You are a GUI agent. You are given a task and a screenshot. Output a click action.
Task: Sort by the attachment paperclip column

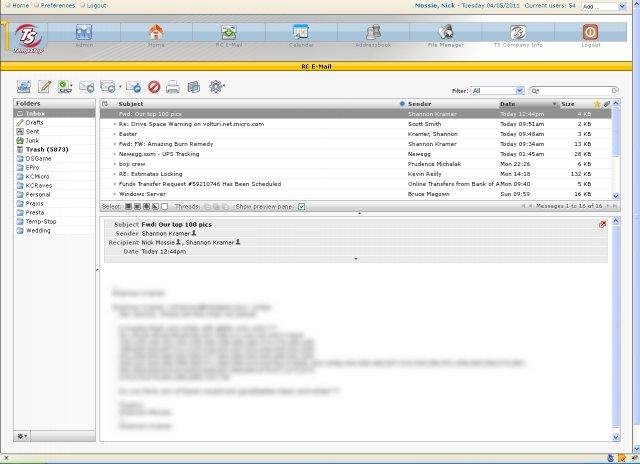point(607,104)
